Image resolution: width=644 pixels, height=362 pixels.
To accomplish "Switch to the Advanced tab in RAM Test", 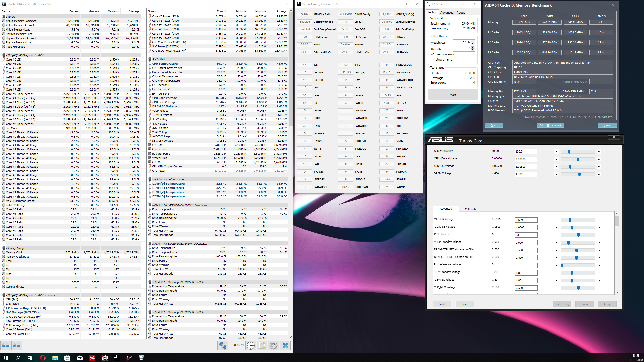I will 447,13.
